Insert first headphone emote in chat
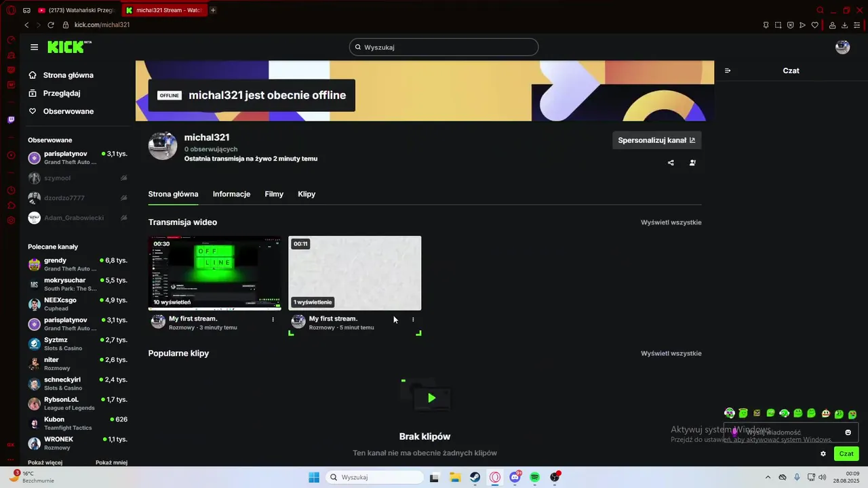This screenshot has width=868, height=488. pos(729,413)
